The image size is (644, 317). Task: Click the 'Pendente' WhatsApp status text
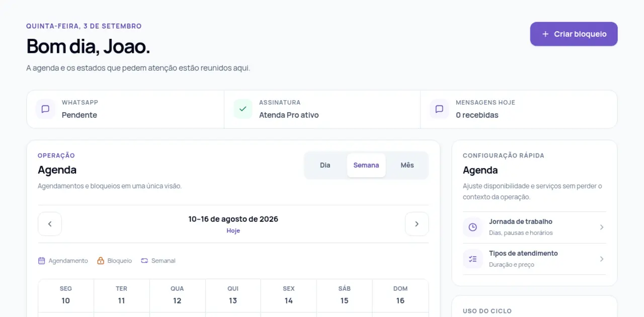coord(79,115)
